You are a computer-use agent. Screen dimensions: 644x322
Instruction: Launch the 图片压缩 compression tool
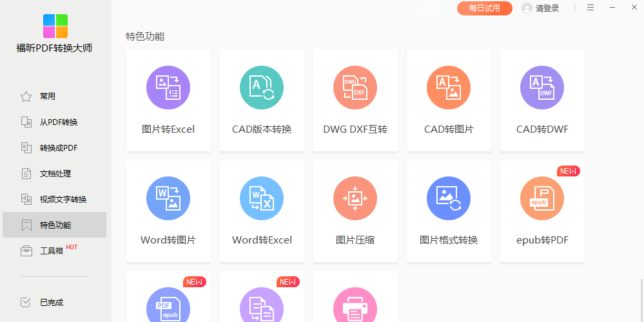point(355,211)
